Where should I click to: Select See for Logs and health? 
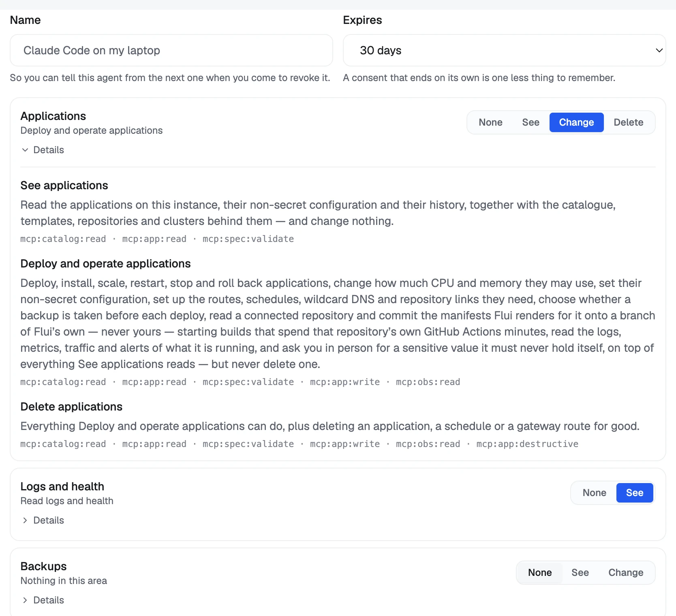pyautogui.click(x=635, y=493)
